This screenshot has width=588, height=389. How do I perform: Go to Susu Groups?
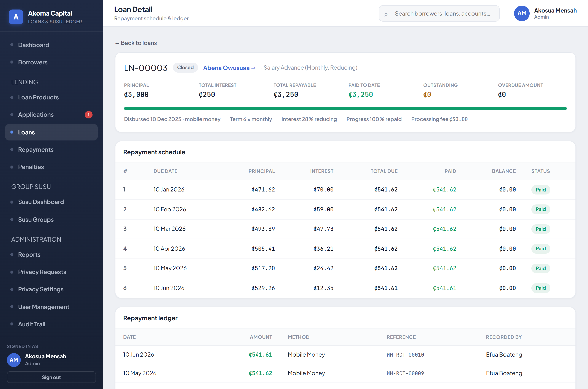tap(51, 220)
